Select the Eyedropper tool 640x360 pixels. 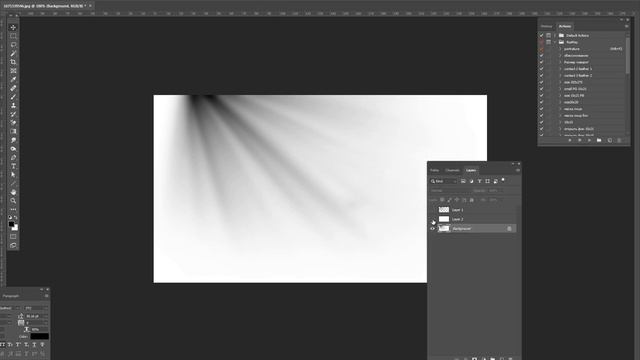pyautogui.click(x=13, y=79)
